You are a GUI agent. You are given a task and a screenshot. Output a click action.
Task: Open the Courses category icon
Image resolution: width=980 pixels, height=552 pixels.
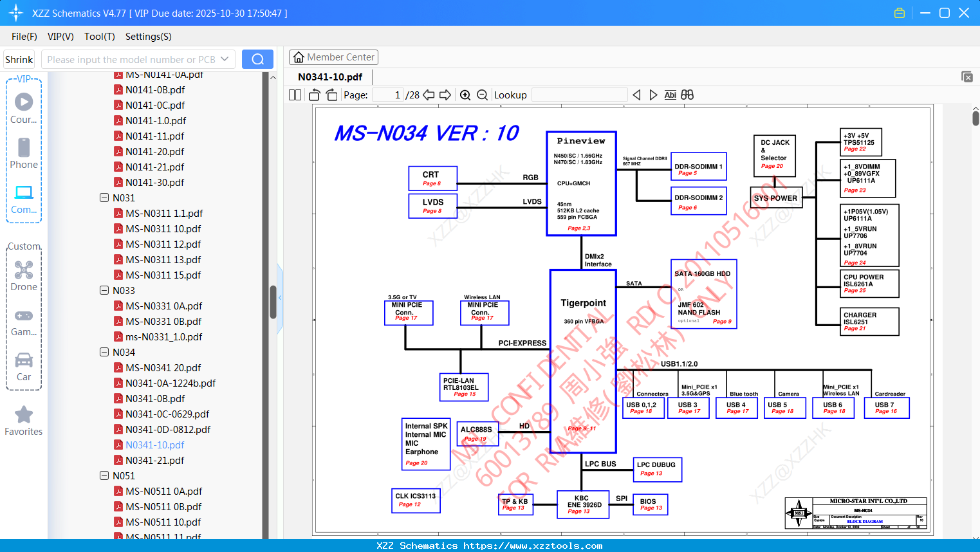coord(24,102)
